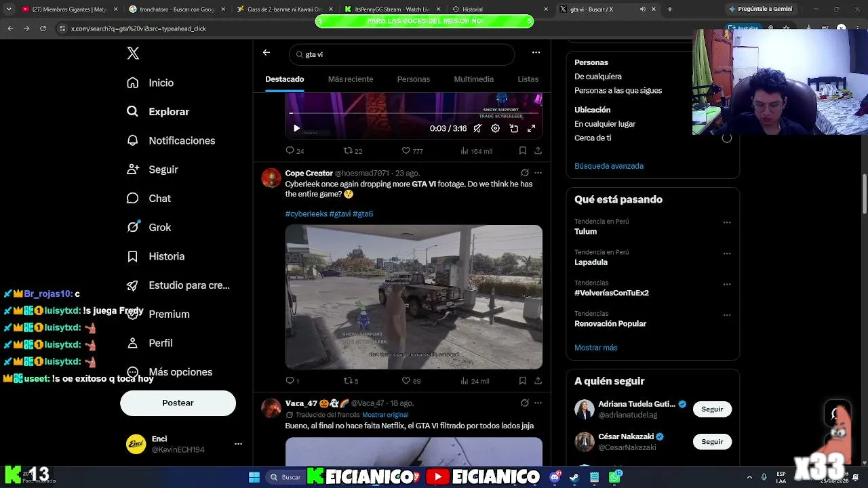
Task: Share the post with 777 likes
Action: (x=538, y=150)
